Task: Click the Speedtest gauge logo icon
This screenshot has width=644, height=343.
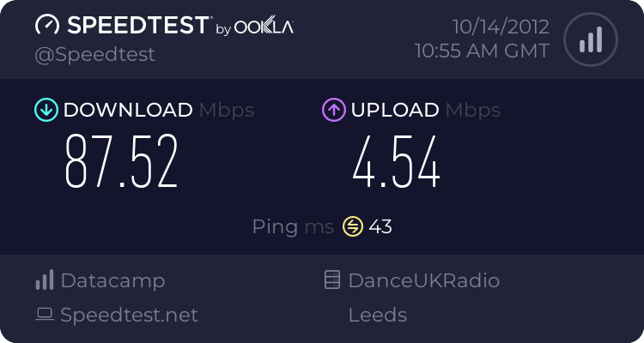Action: tap(47, 26)
